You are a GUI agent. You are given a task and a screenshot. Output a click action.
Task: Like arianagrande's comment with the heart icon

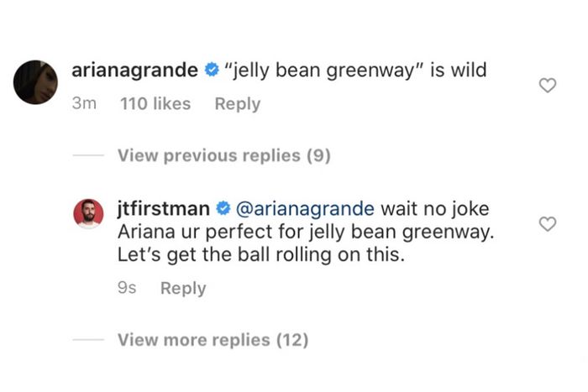[x=547, y=86]
